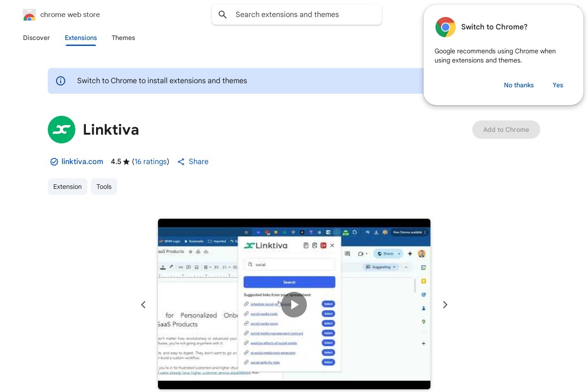Click the Chrome logo in the popup
Screen dimensions: 588x392
coord(445,27)
